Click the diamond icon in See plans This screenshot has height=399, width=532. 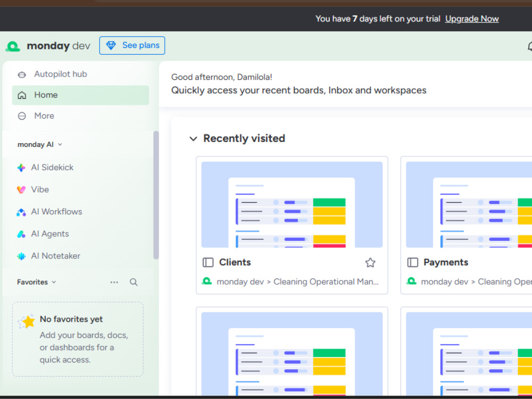click(111, 45)
